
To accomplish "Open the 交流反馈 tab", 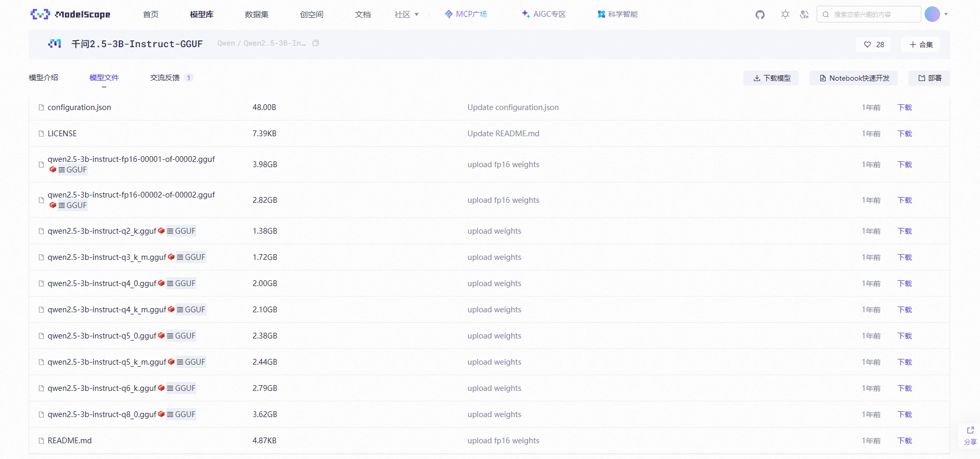I will (x=165, y=78).
